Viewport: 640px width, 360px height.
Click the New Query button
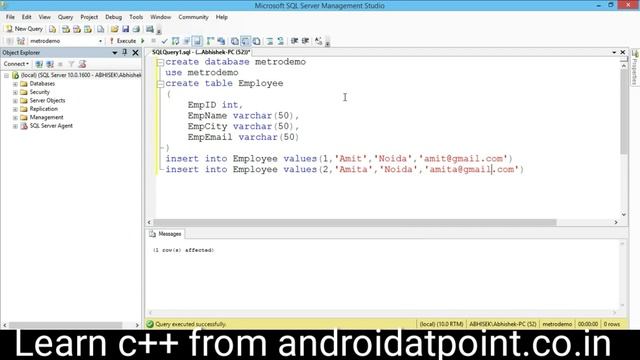(24, 29)
